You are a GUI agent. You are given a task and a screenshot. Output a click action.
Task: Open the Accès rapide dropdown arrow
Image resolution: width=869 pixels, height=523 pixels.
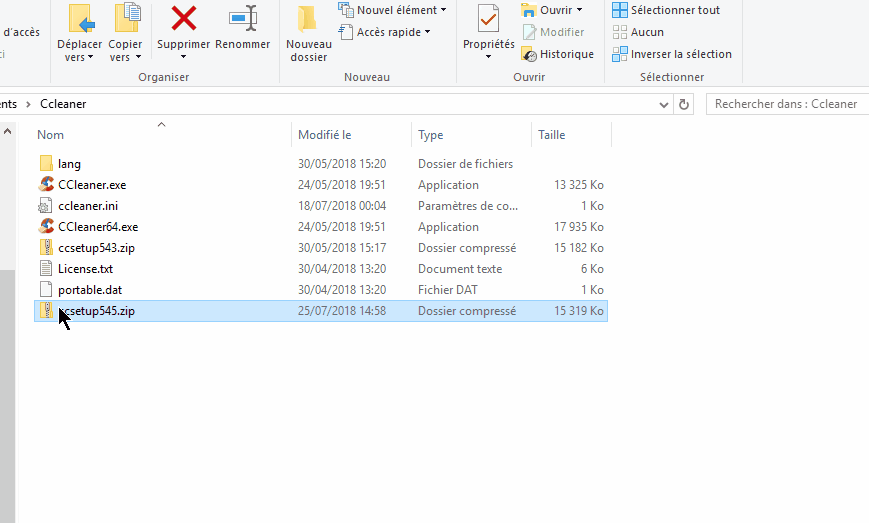[427, 32]
